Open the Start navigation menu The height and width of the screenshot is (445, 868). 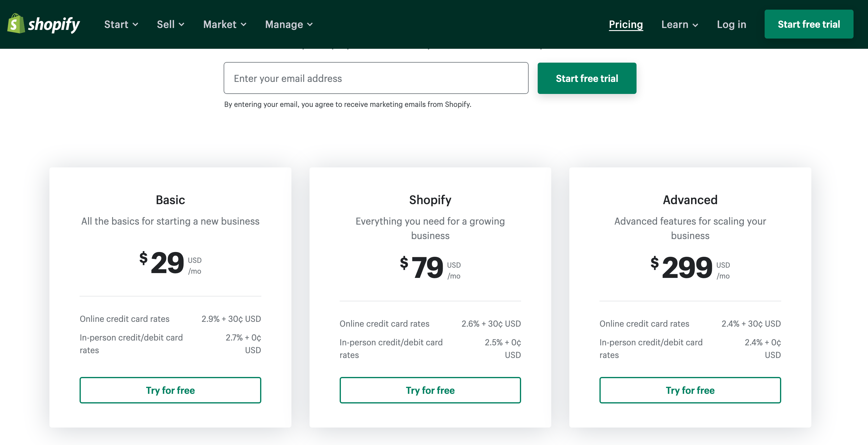(x=116, y=24)
